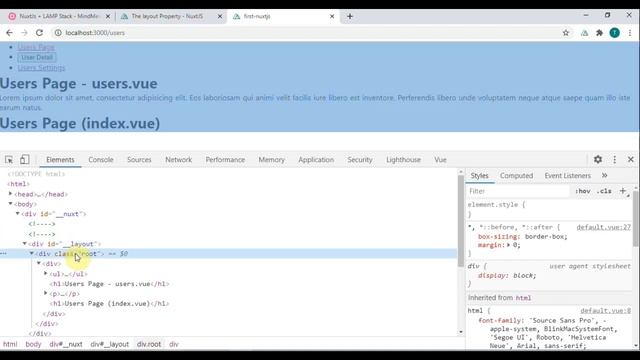640x360 pixels.
Task: Open the Network panel
Action: pos(178,160)
